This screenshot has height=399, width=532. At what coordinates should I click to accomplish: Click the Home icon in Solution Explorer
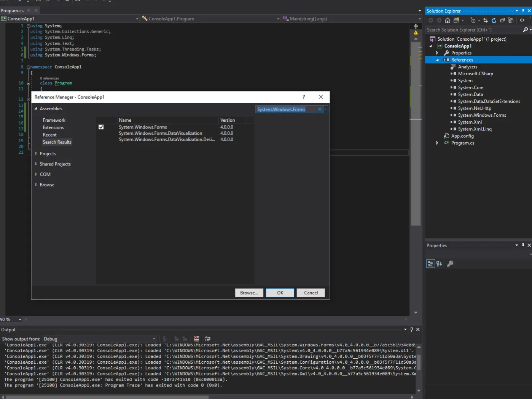448,21
